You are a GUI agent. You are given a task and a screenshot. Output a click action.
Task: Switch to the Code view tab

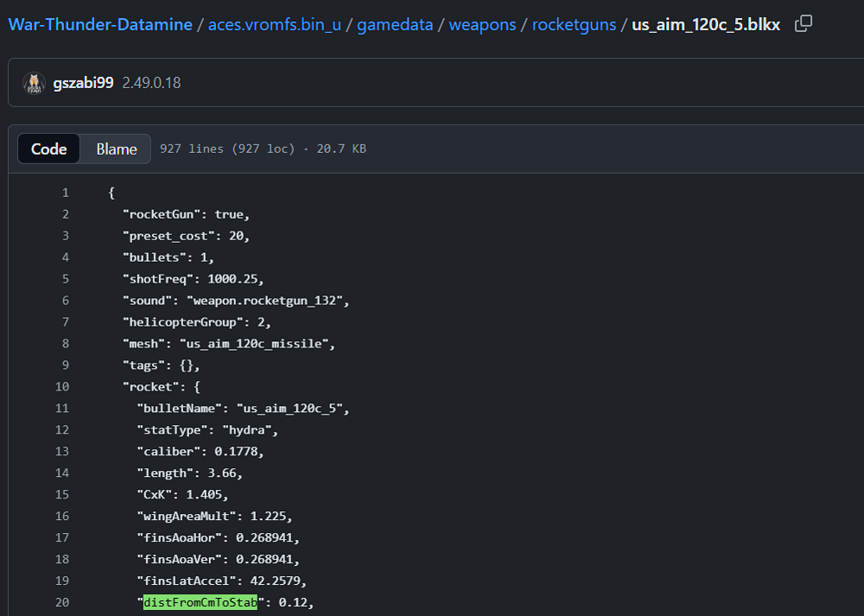49,149
